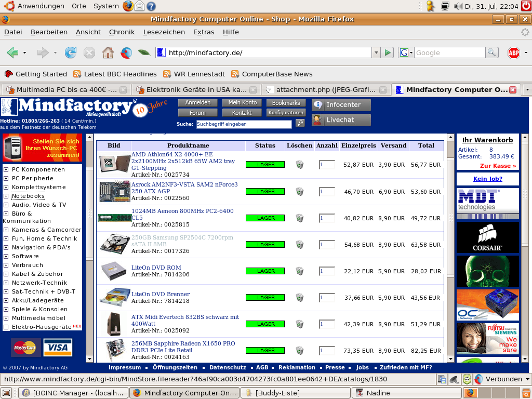The height and width of the screenshot is (399, 532).
Task: Click the Google search magnifier icon
Action: pyautogui.click(x=491, y=52)
